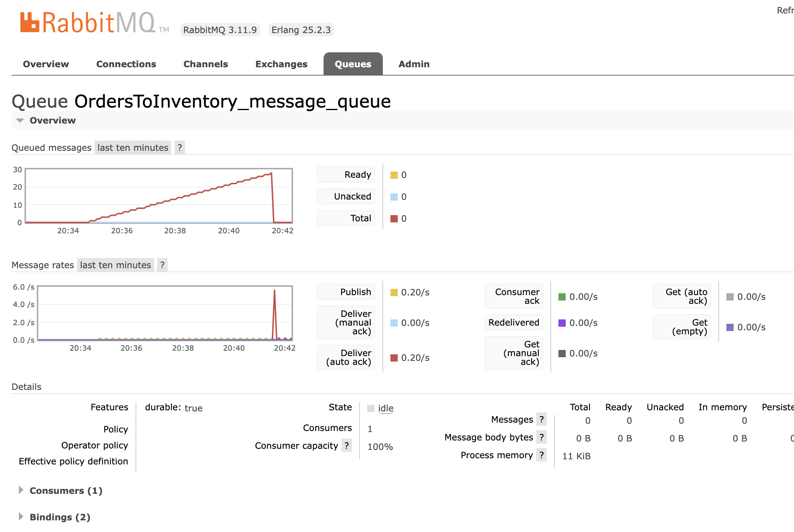The width and height of the screenshot is (794, 532).
Task: Click the 100% consumer capacity value
Action: coord(380,447)
